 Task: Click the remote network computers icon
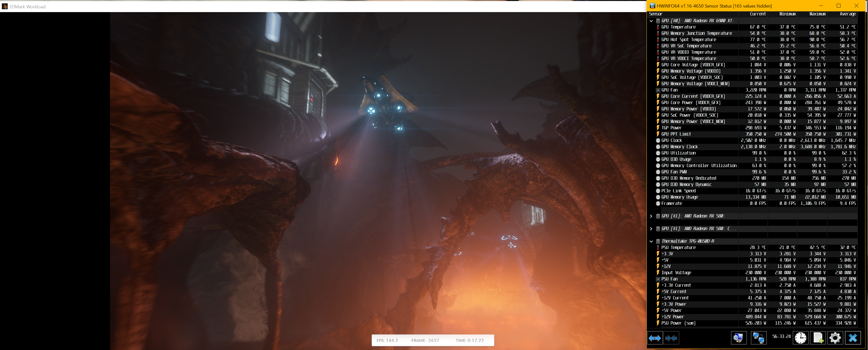pyautogui.click(x=758, y=338)
